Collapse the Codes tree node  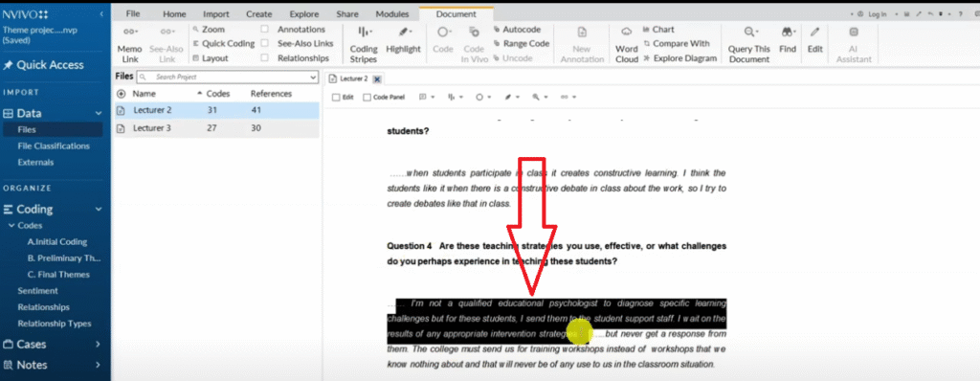pyautogui.click(x=11, y=226)
